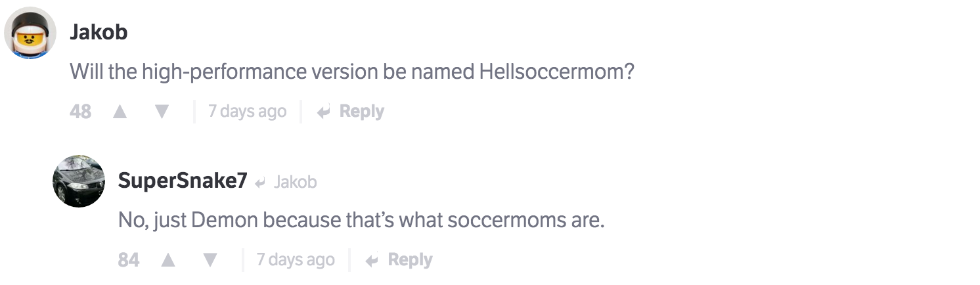Image resolution: width=980 pixels, height=285 pixels.
Task: Reply to SuperSnake7's comment
Action: pyautogui.click(x=410, y=260)
